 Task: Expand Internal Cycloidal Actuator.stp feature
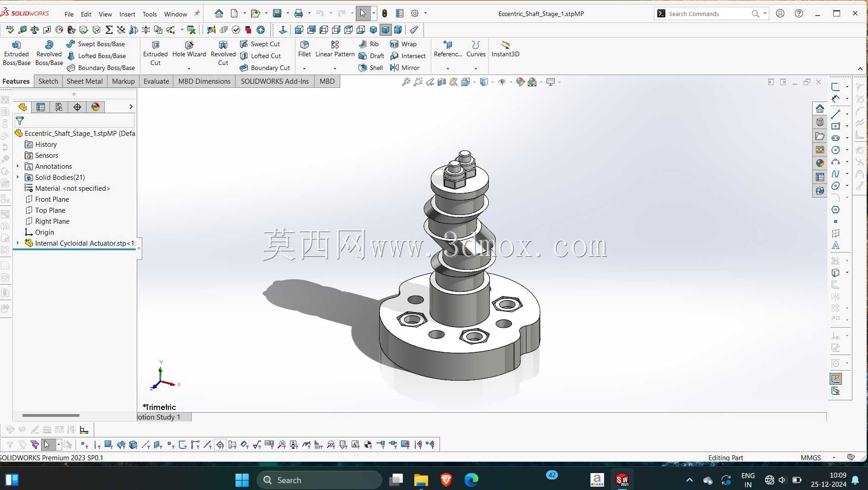click(18, 243)
